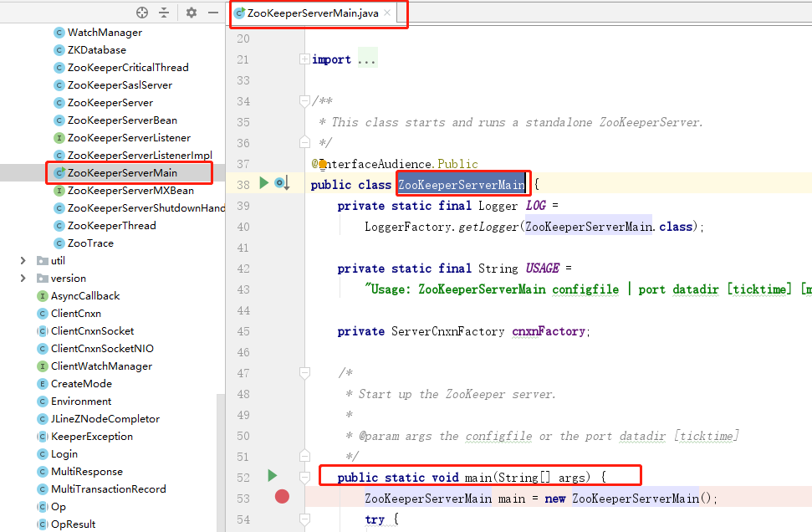812x532 pixels.
Task: Click the highlighted ZooKeeperServerMain class name
Action: (x=462, y=184)
